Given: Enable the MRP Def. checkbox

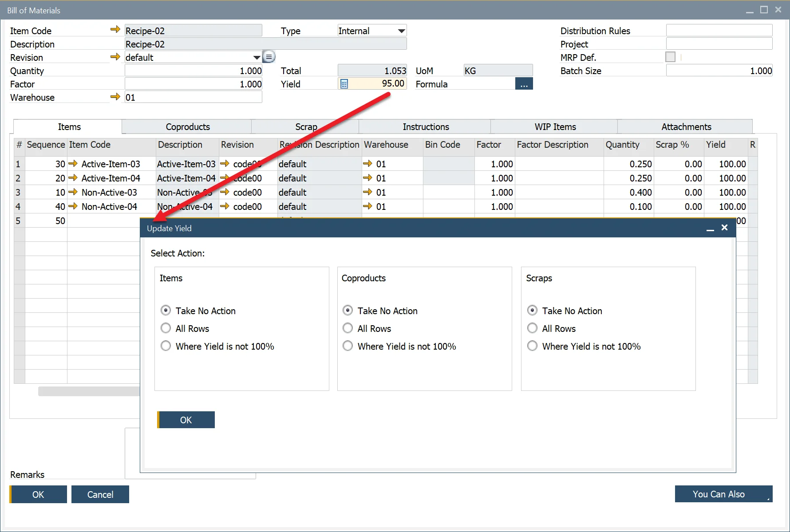Looking at the screenshot, I should [671, 57].
